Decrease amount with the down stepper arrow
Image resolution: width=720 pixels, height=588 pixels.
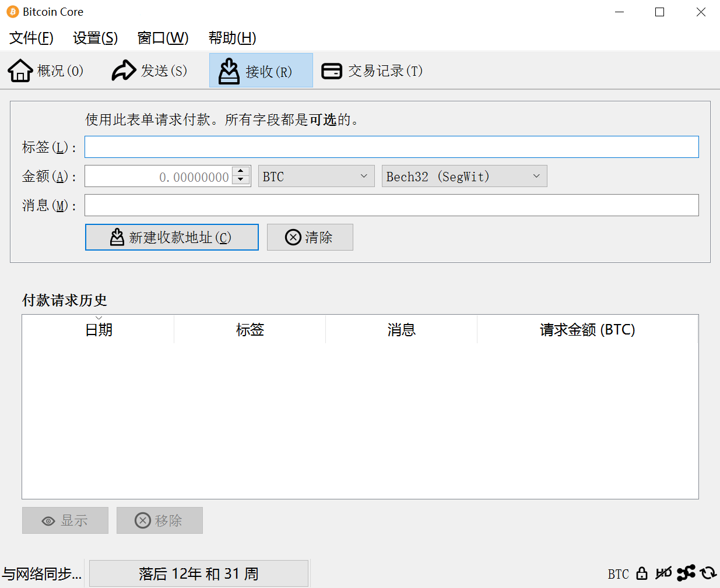(x=241, y=180)
